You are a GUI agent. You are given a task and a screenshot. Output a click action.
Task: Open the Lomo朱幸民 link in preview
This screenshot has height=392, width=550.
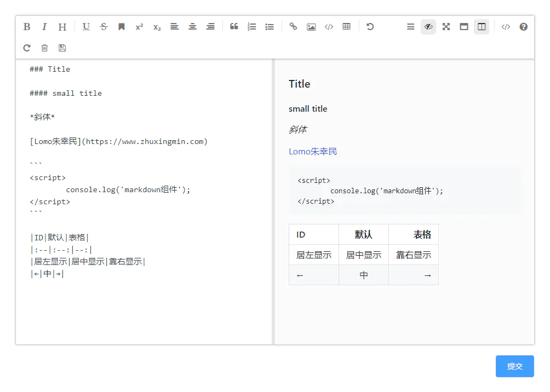click(313, 152)
